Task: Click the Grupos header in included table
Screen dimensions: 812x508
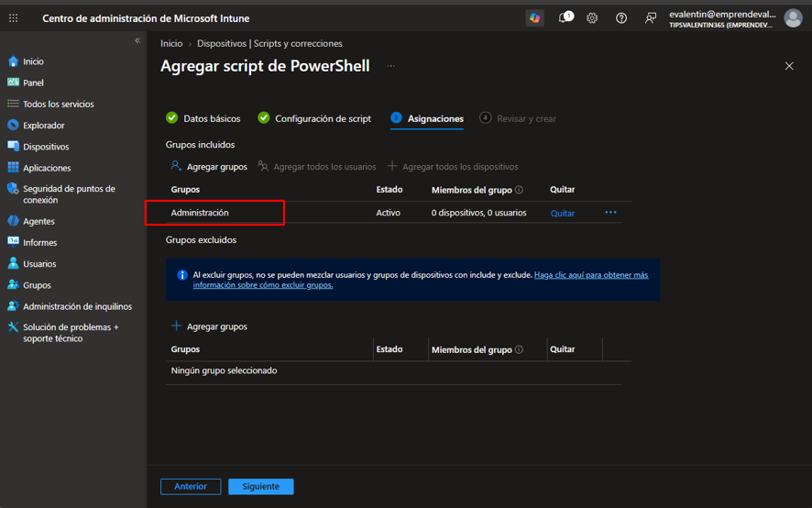Action: tap(185, 189)
